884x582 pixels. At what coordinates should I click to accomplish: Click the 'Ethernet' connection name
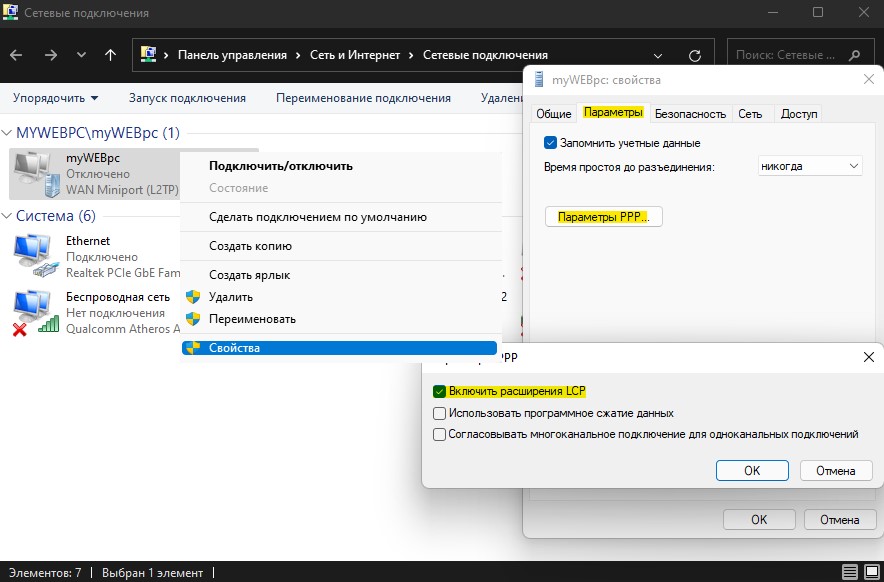coord(88,241)
